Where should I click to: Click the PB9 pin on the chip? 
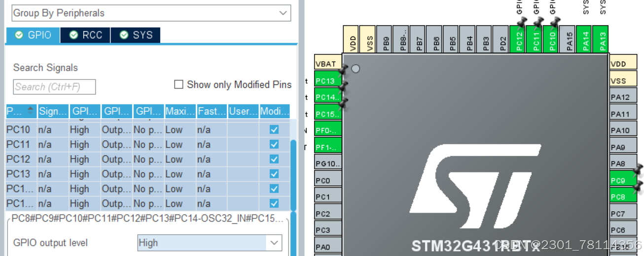385,38
